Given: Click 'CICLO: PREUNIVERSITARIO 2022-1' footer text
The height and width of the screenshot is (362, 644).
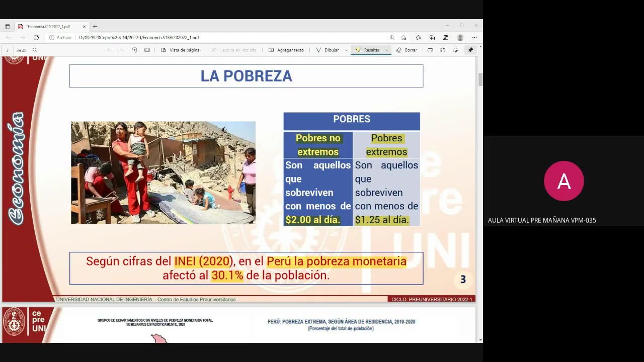Looking at the screenshot, I should (x=432, y=300).
